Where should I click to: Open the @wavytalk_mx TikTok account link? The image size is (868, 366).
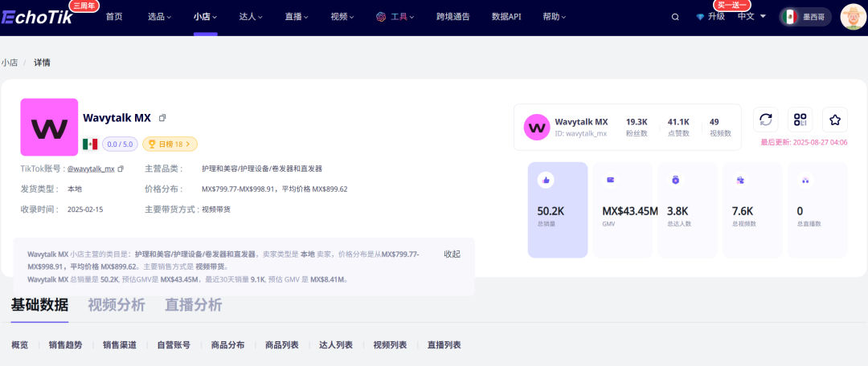[x=91, y=169]
